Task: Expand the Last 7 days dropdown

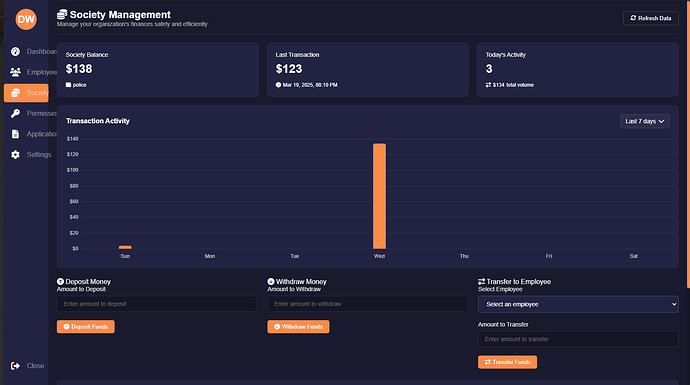Action: [645, 121]
